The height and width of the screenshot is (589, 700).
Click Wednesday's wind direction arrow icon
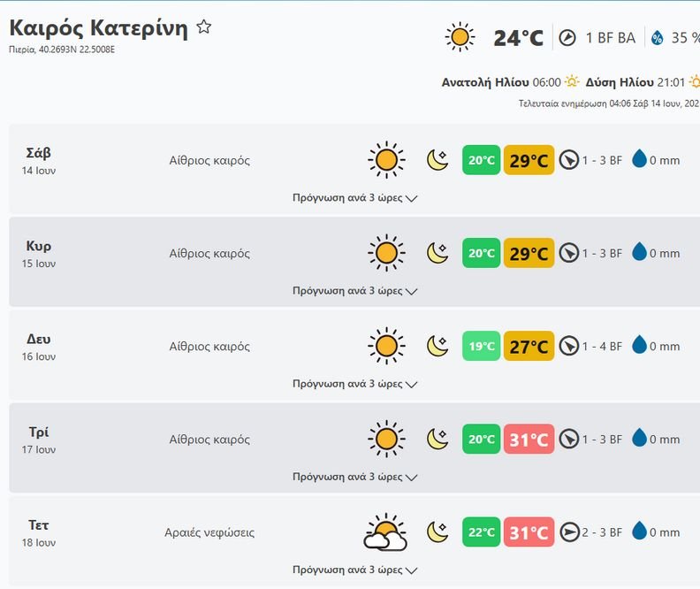(569, 532)
